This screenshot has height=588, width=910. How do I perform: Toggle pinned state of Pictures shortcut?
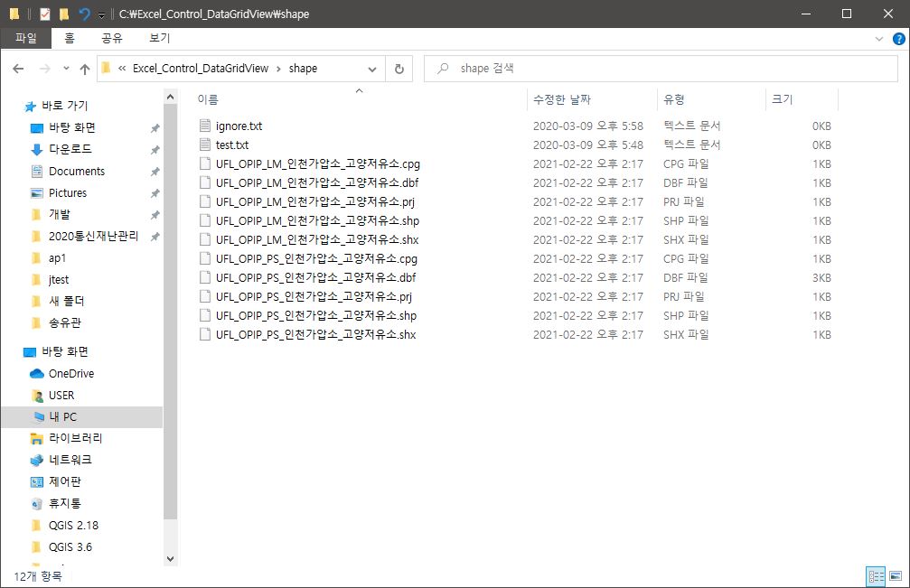[155, 192]
